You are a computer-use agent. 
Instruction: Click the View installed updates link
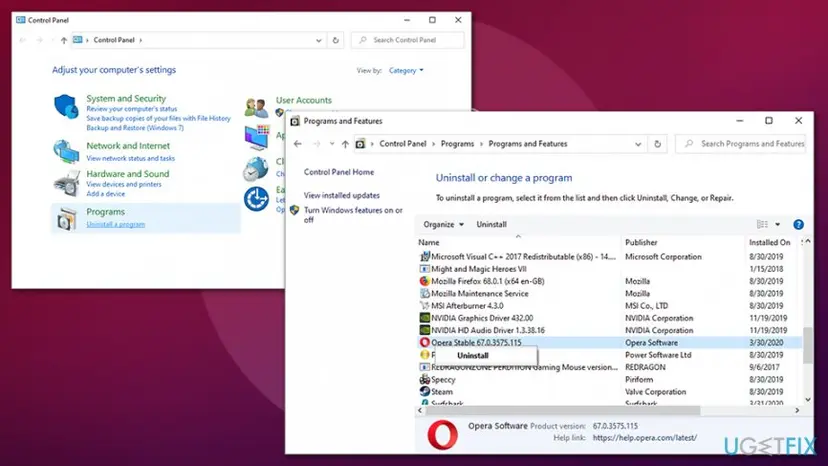click(342, 195)
